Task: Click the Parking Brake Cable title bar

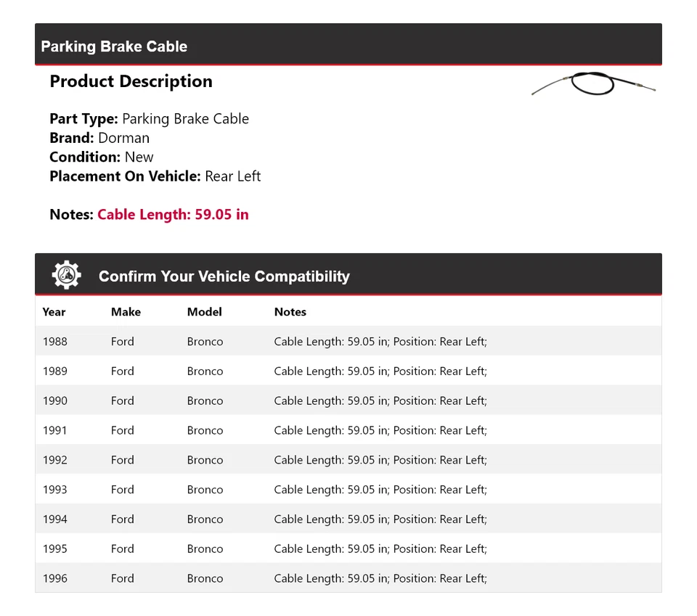Action: pos(114,46)
